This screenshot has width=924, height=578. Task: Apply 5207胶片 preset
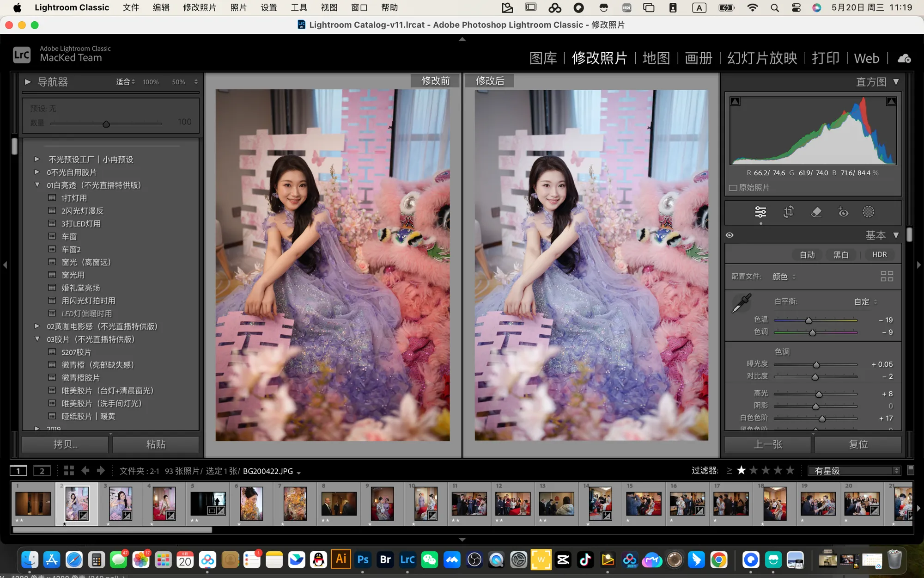[x=76, y=352]
